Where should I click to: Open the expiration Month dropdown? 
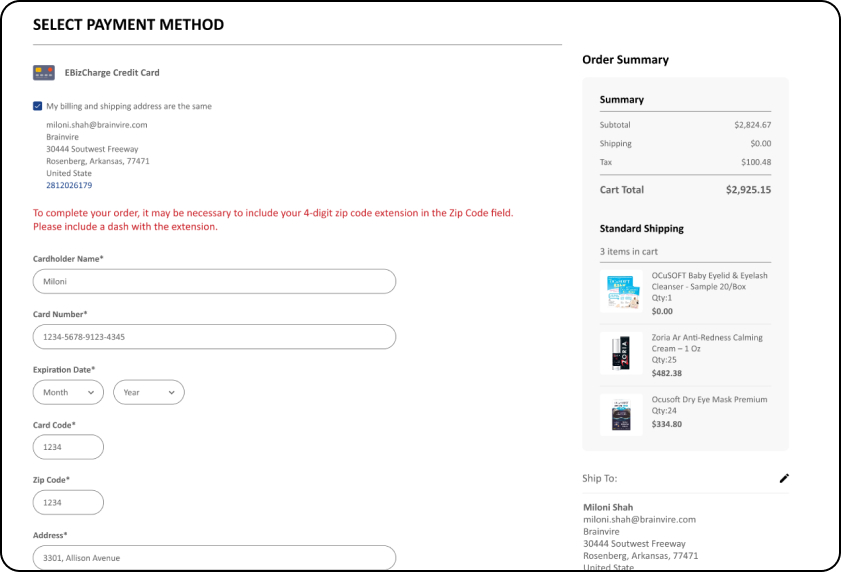(x=68, y=392)
